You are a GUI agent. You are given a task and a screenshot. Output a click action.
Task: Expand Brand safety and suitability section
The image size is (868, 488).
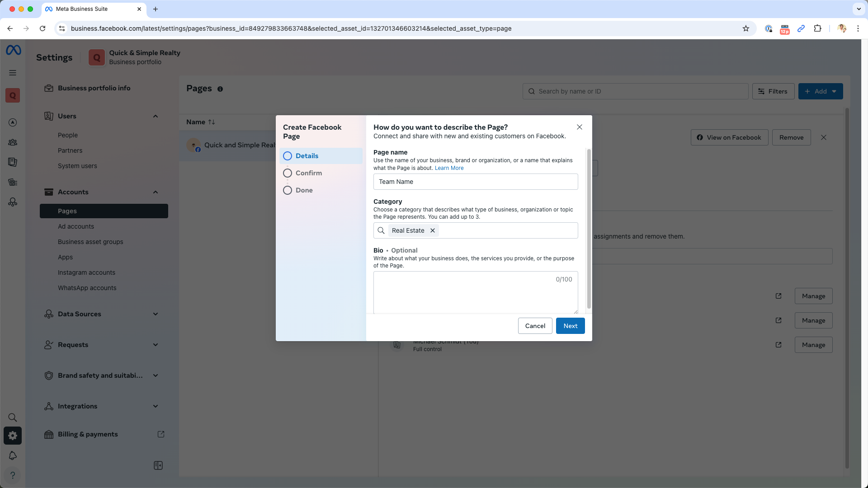pos(156,375)
